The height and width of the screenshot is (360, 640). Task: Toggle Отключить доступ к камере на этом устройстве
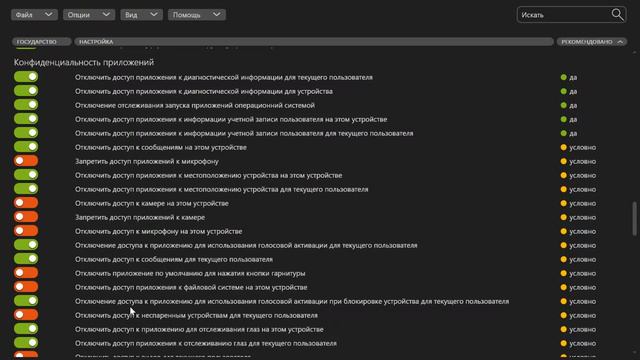point(26,203)
